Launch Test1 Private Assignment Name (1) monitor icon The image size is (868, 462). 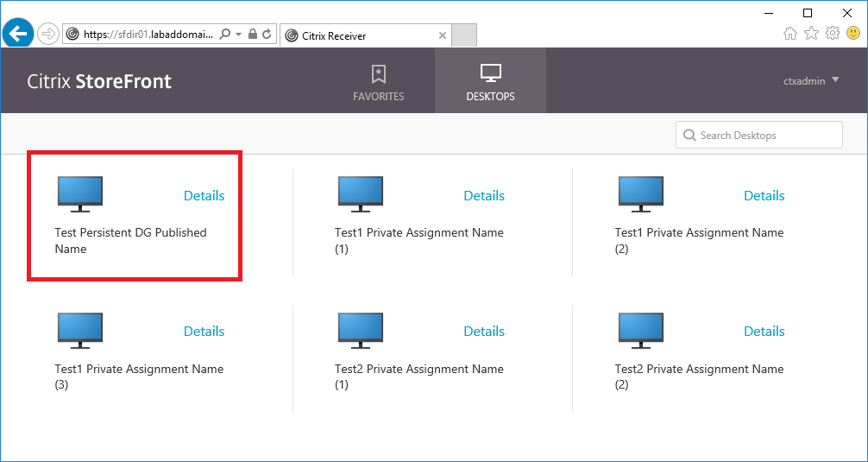tap(360, 194)
